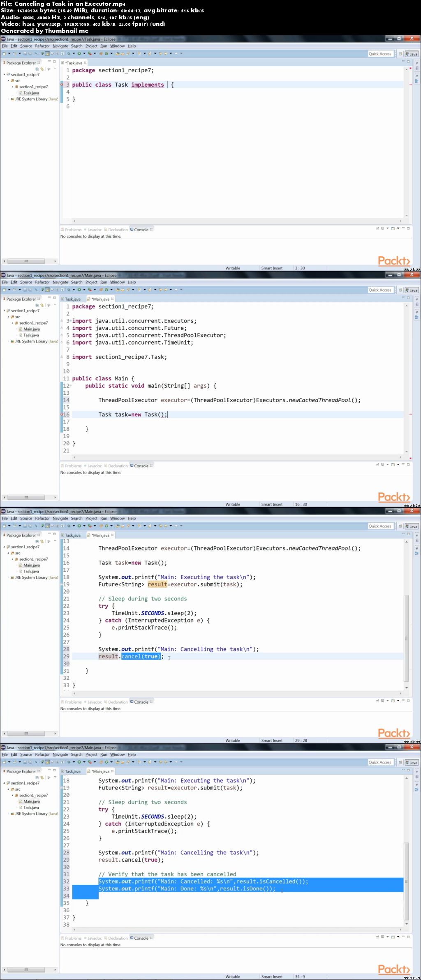Click the selected isCancelled() printf line 32
Screen dimensions: 421x980
[x=203, y=881]
